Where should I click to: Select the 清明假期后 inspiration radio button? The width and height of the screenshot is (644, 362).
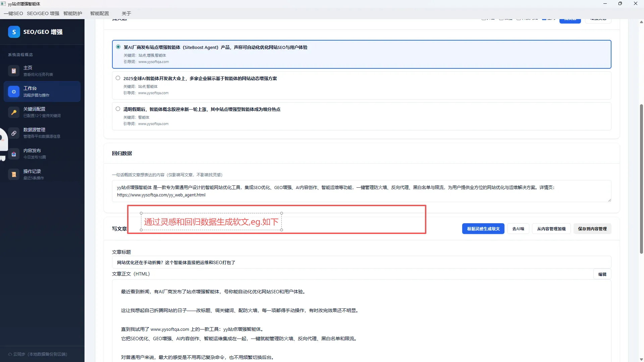tap(118, 109)
